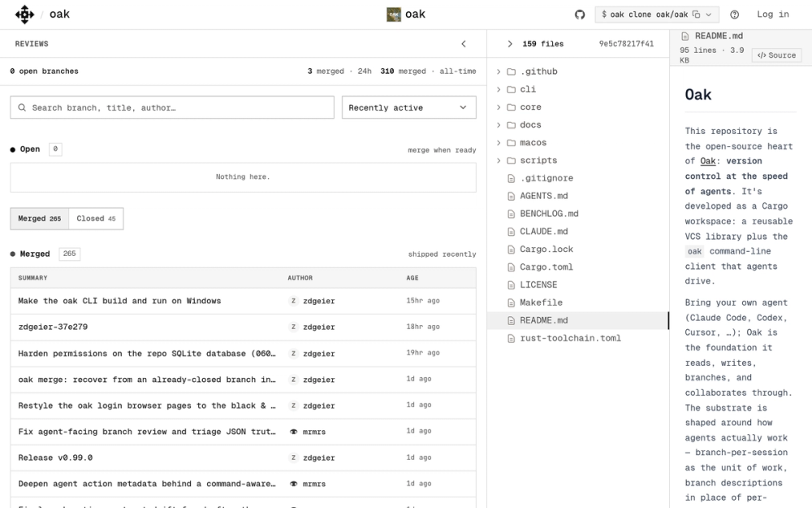Click the oak breadcrumb next to logo
The width and height of the screenshot is (812, 508).
[x=59, y=15]
